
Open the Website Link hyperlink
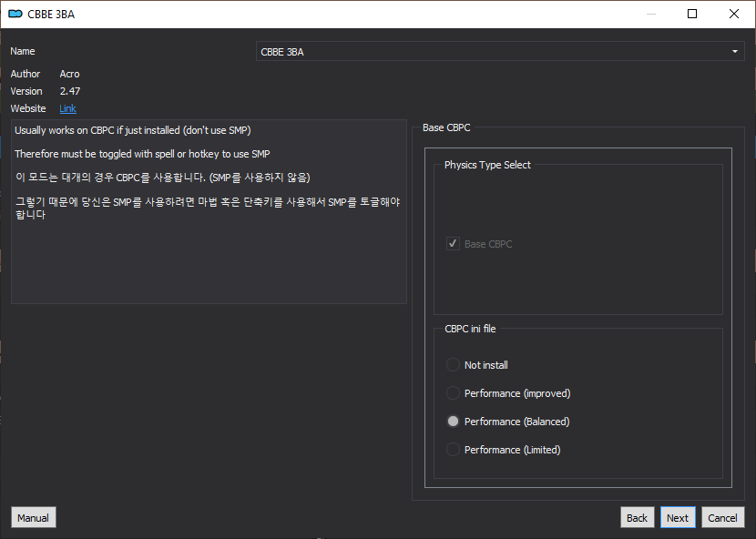point(68,108)
